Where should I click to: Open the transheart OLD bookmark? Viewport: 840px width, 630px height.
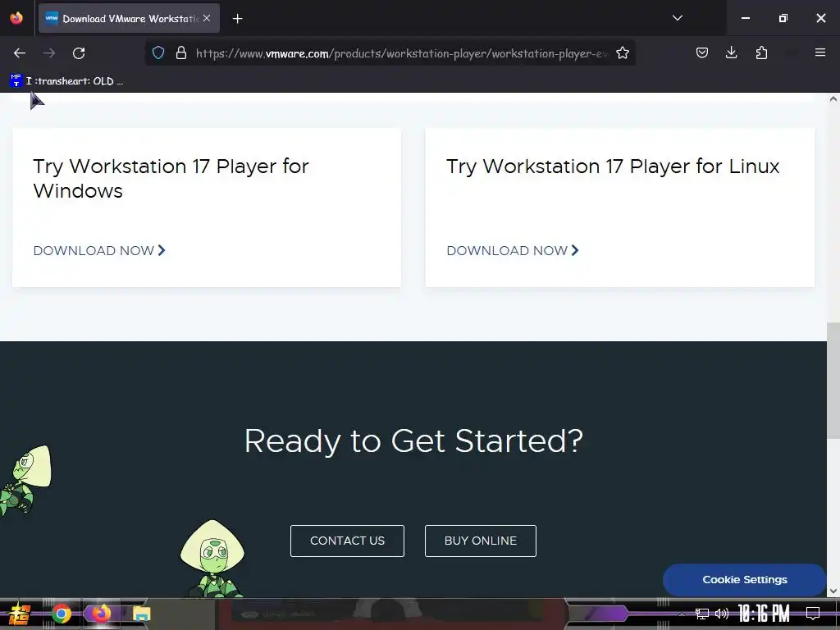pyautogui.click(x=67, y=81)
